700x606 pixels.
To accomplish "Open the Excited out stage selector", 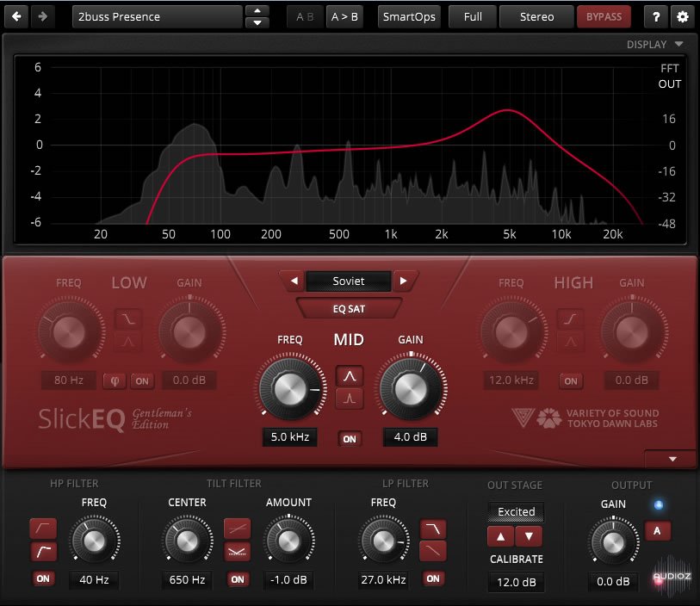I will [516, 512].
